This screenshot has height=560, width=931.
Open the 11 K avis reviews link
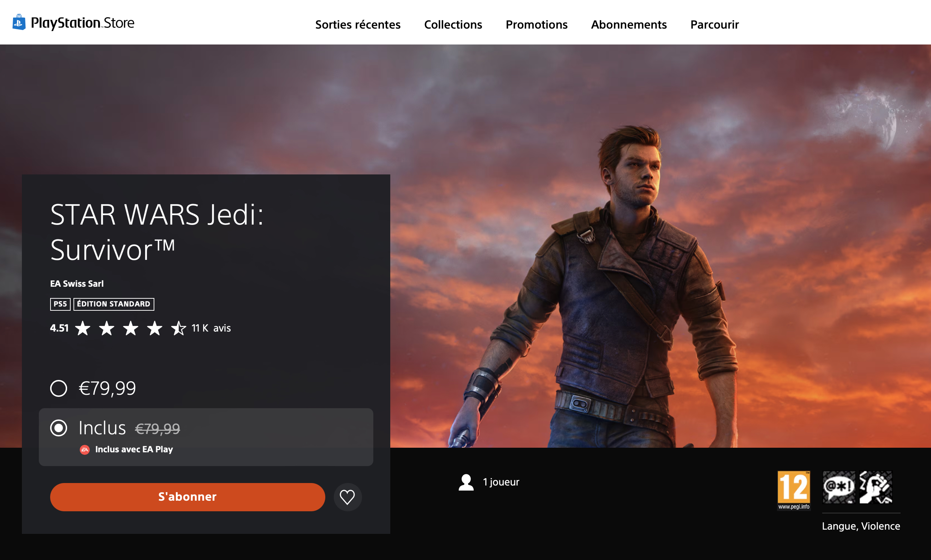coord(211,328)
